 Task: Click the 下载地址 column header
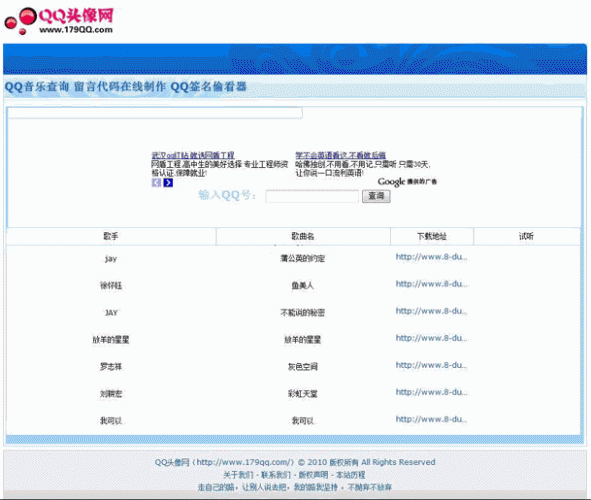coord(432,236)
